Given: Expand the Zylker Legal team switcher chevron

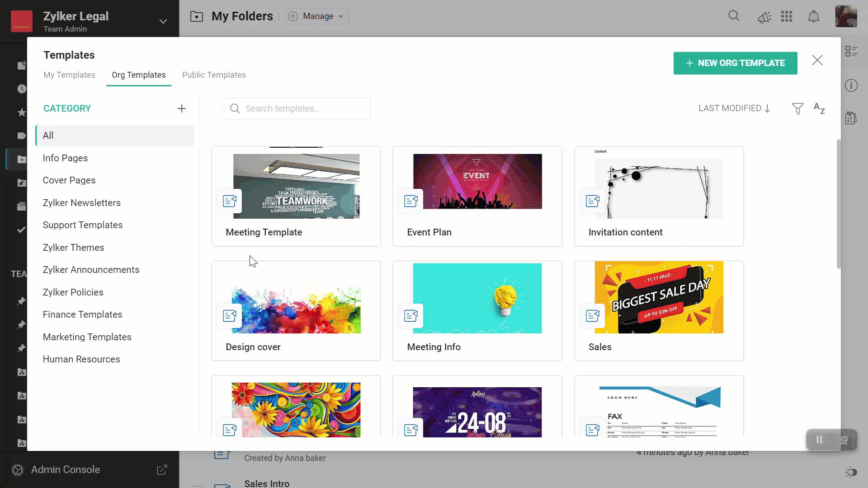Looking at the screenshot, I should tap(163, 21).
